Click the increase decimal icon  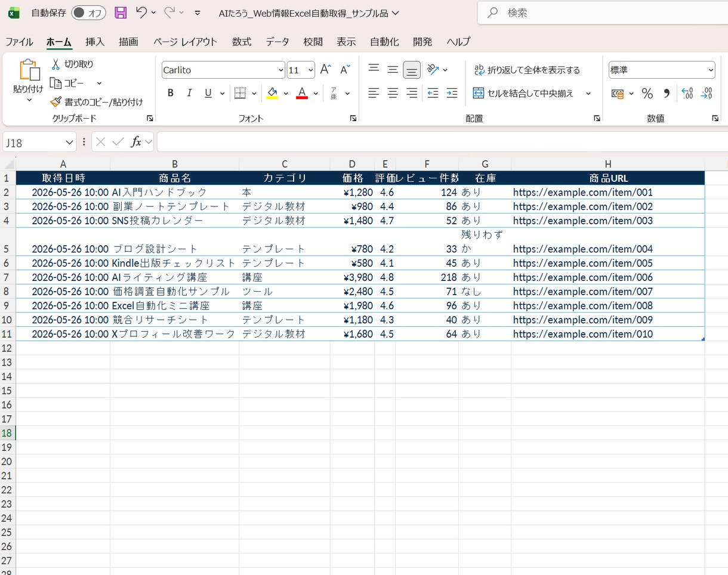[687, 93]
